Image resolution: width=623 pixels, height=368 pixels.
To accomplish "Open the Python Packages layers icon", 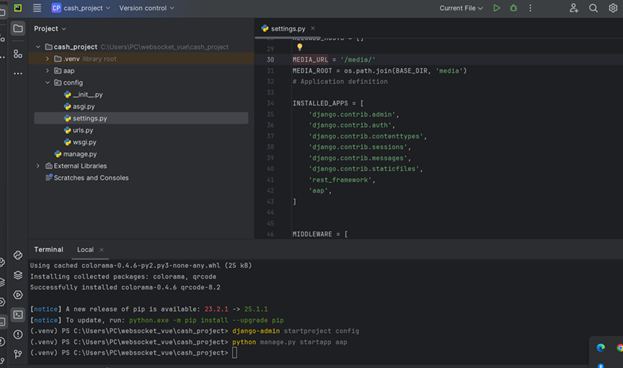I will tap(18, 275).
